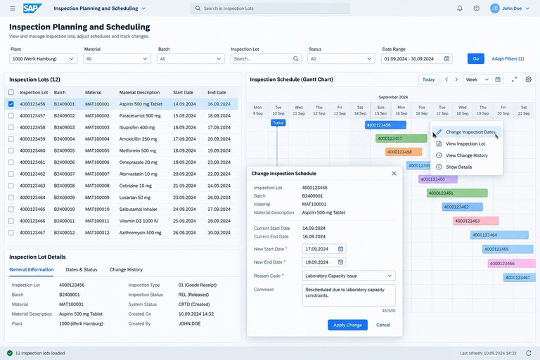Check the 4000123463 row checkbox

pos(11,186)
